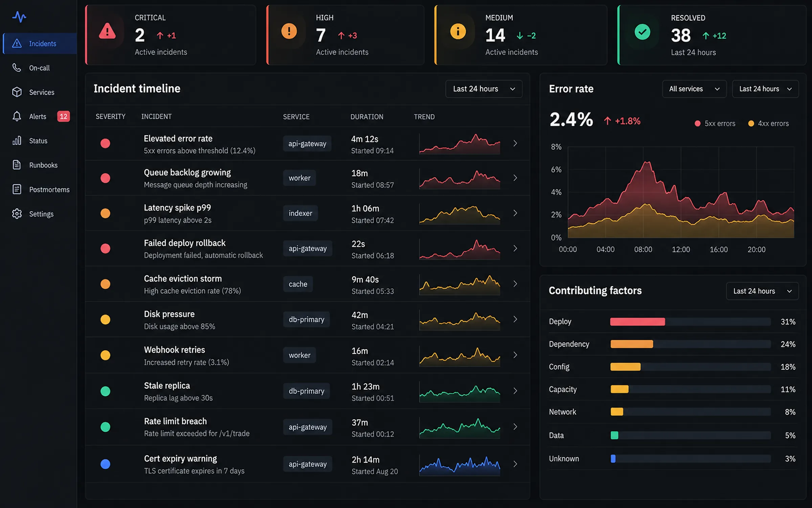Click the Dependency factor progress bar
This screenshot has height=508, width=812.
point(690,344)
